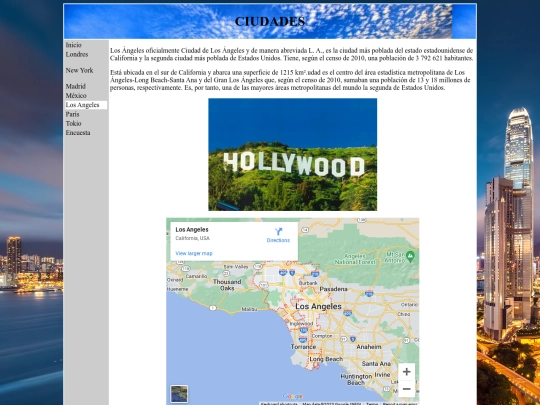This screenshot has height=405, width=540.
Task: Click the Irvine label on the map
Action: (x=382, y=375)
